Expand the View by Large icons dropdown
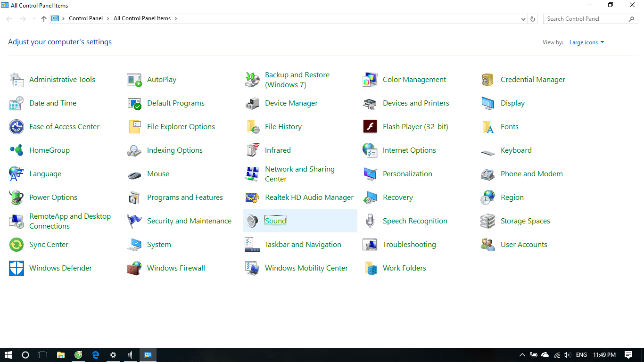This screenshot has width=644, height=362. pos(586,42)
